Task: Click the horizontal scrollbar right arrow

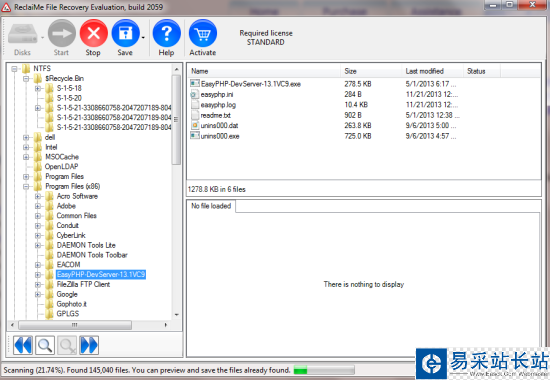Action: [x=166, y=325]
